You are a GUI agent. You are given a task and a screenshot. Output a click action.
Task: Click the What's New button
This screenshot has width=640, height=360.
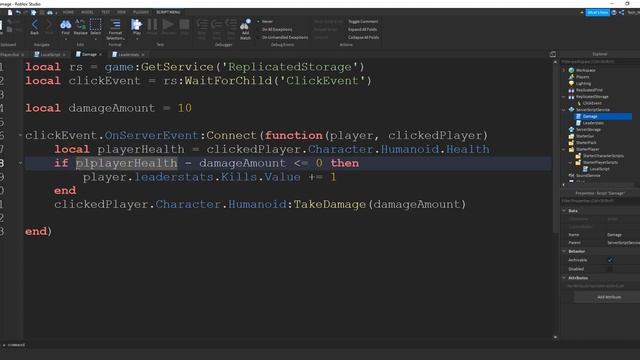(597, 13)
